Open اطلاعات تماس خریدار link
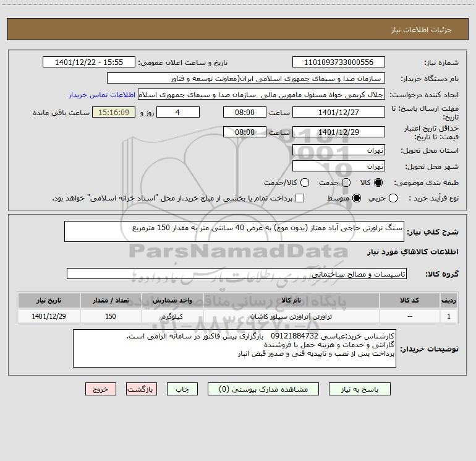The image size is (476, 461). pos(102,95)
